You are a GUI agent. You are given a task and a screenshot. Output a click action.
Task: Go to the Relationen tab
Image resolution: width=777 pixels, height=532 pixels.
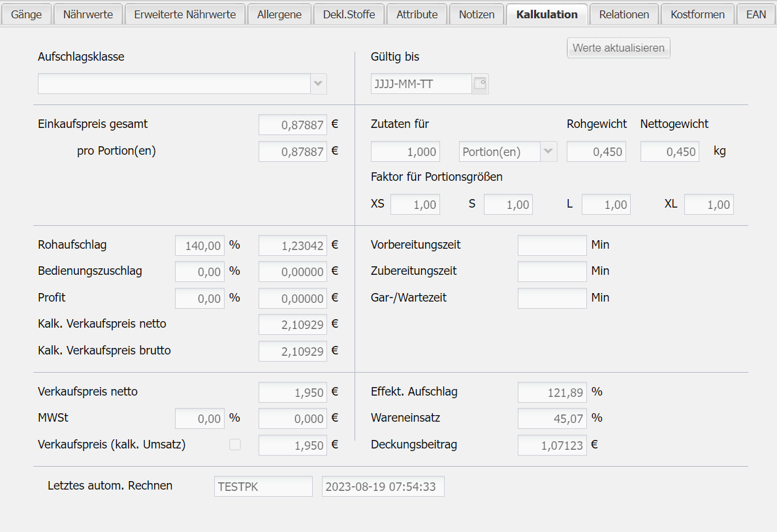tap(624, 14)
